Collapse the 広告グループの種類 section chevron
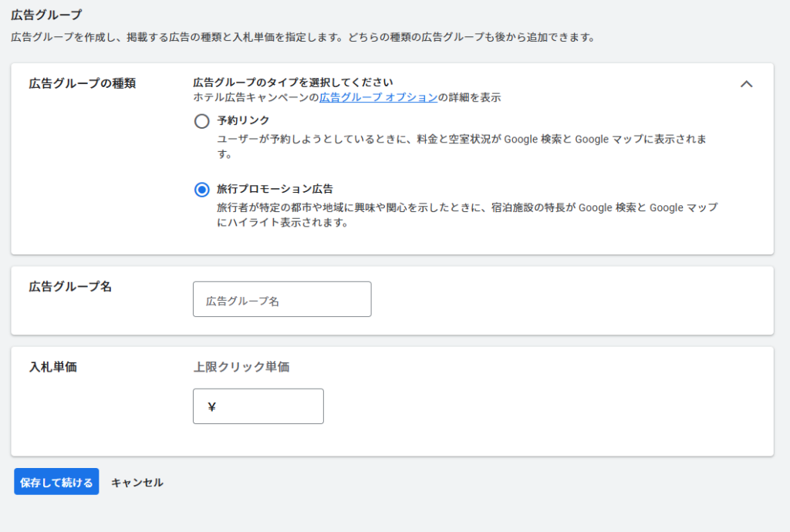 [746, 84]
